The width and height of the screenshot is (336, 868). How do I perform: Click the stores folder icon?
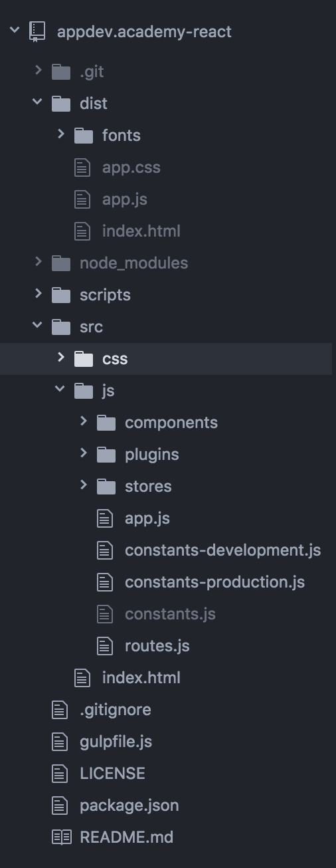click(x=106, y=486)
